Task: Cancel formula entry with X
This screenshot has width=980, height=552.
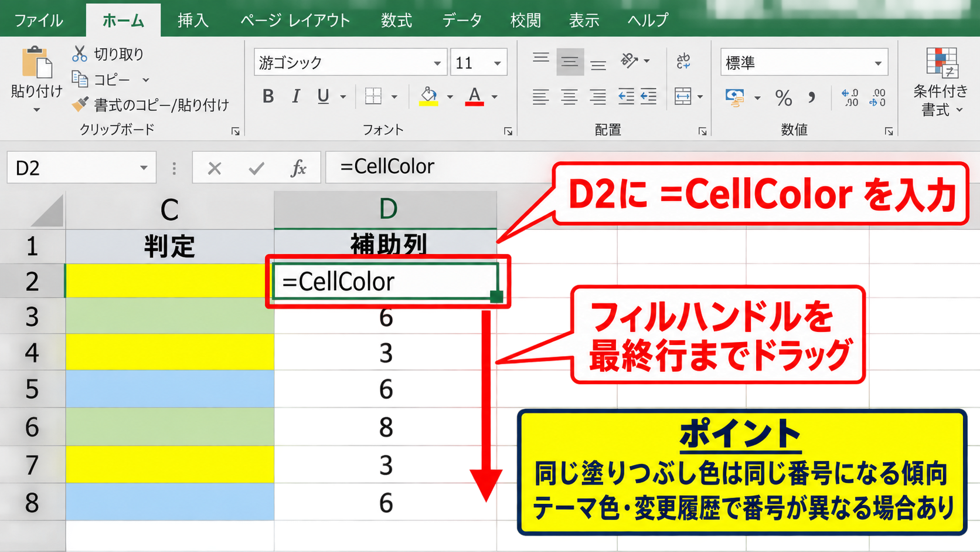Action: click(x=215, y=169)
